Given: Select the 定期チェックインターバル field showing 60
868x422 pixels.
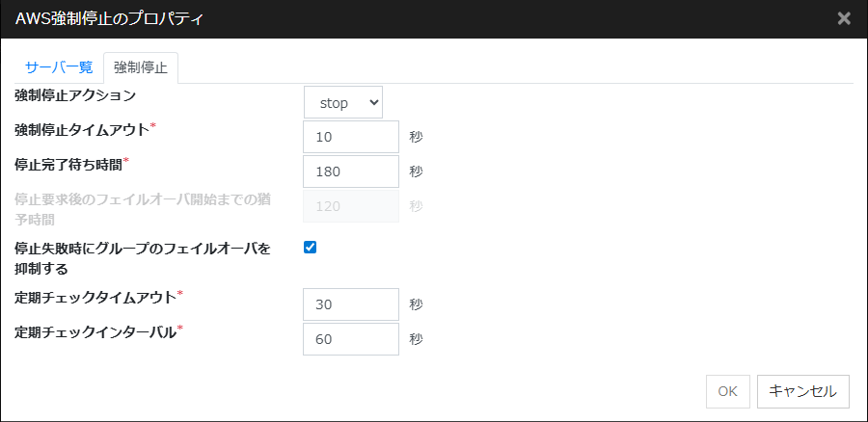Looking at the screenshot, I should click(350, 339).
